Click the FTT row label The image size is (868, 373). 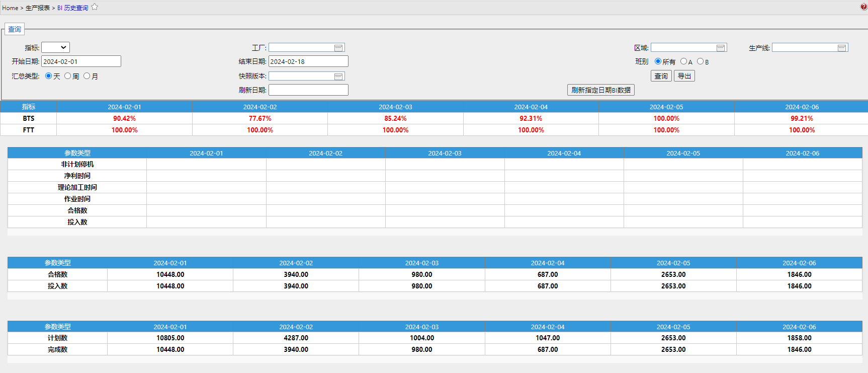click(x=29, y=130)
